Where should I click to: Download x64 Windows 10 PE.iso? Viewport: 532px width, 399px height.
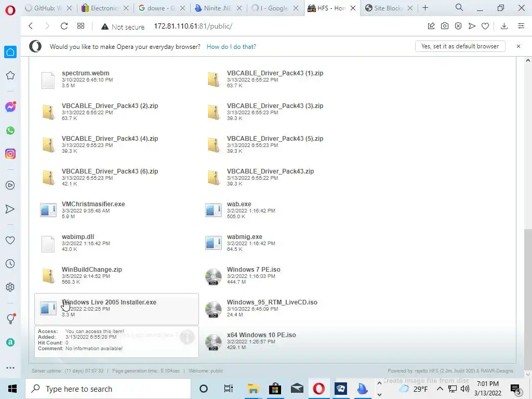coord(261,335)
